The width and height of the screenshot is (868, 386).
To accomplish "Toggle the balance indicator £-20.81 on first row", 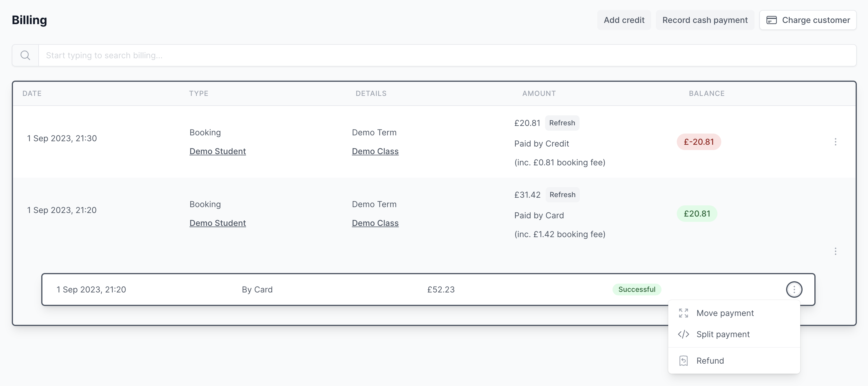I will coord(699,140).
